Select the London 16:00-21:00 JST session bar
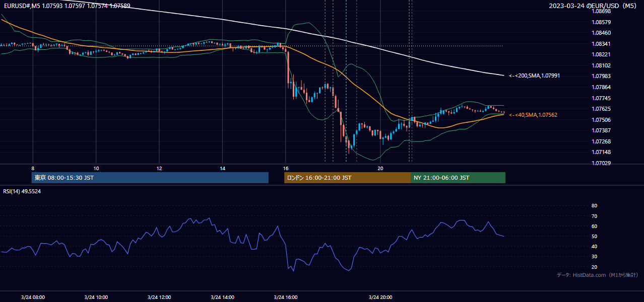Viewport: 644px width, 302px height. (348, 178)
